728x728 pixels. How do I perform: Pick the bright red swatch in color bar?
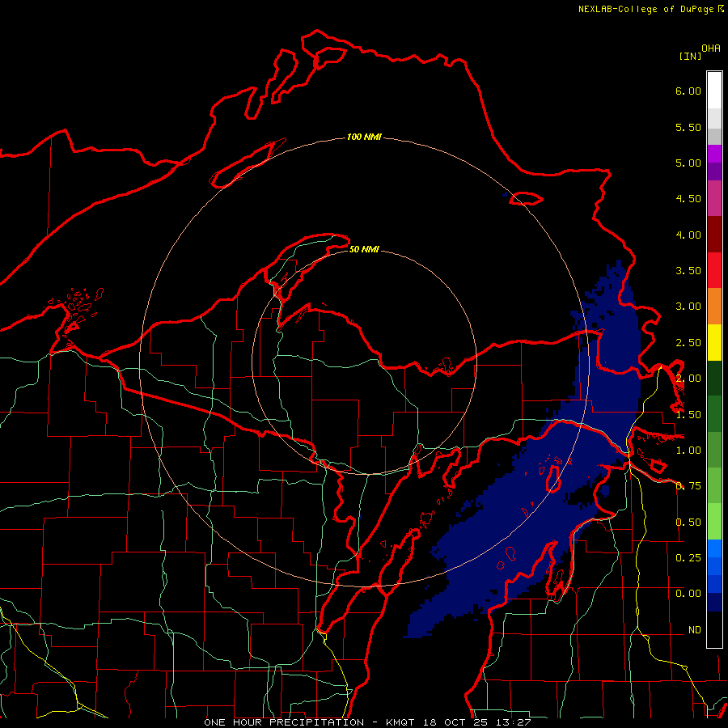pos(714,270)
